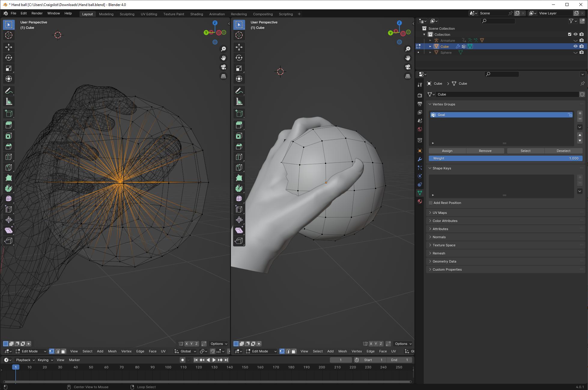Toggle visibility of Cube object

tap(575, 46)
